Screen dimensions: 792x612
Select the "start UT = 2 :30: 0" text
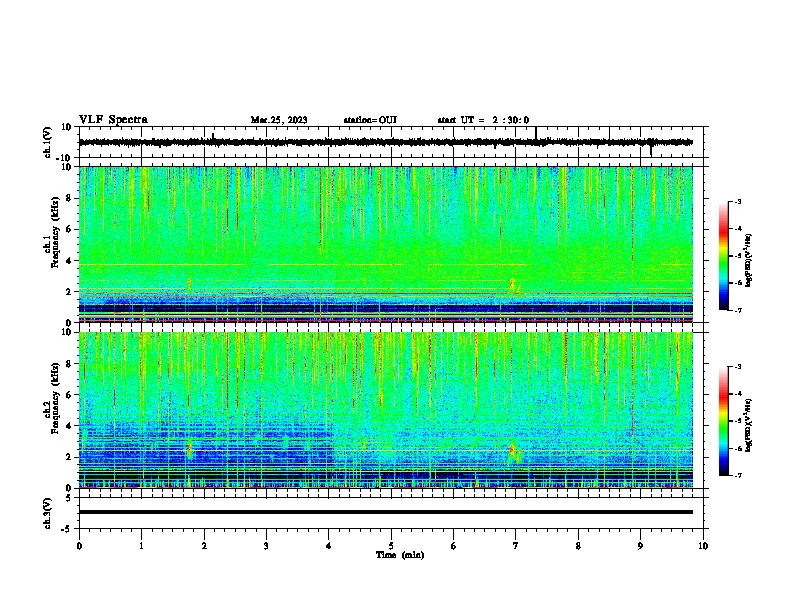pyautogui.click(x=483, y=120)
